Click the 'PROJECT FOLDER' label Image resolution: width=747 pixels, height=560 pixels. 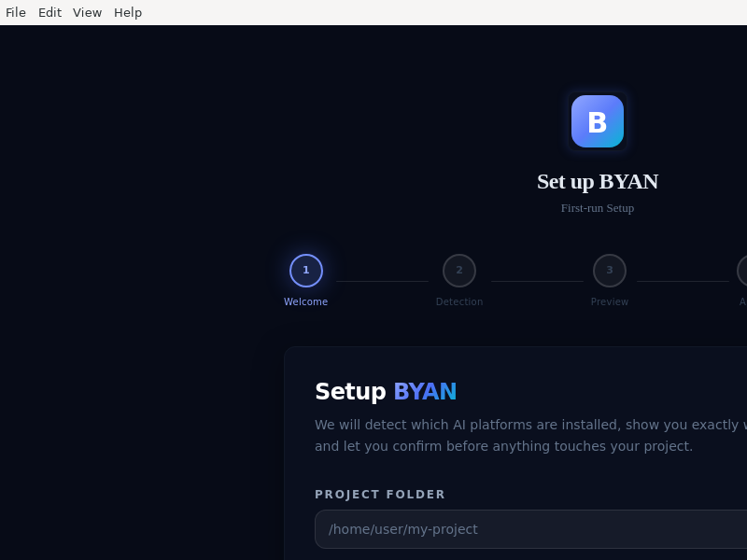tap(380, 495)
